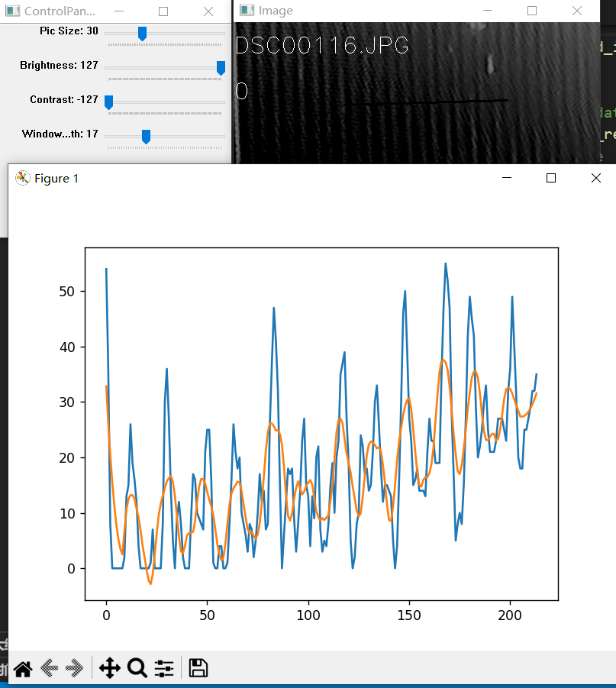Click the 'Pic Size: 30' label
This screenshot has height=688, width=616.
click(69, 31)
